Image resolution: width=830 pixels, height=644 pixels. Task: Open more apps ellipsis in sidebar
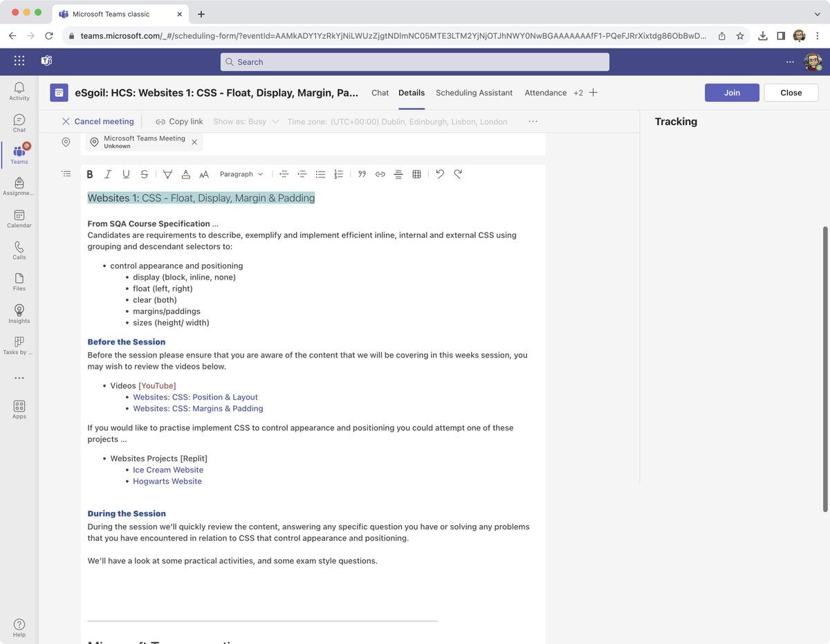click(19, 378)
